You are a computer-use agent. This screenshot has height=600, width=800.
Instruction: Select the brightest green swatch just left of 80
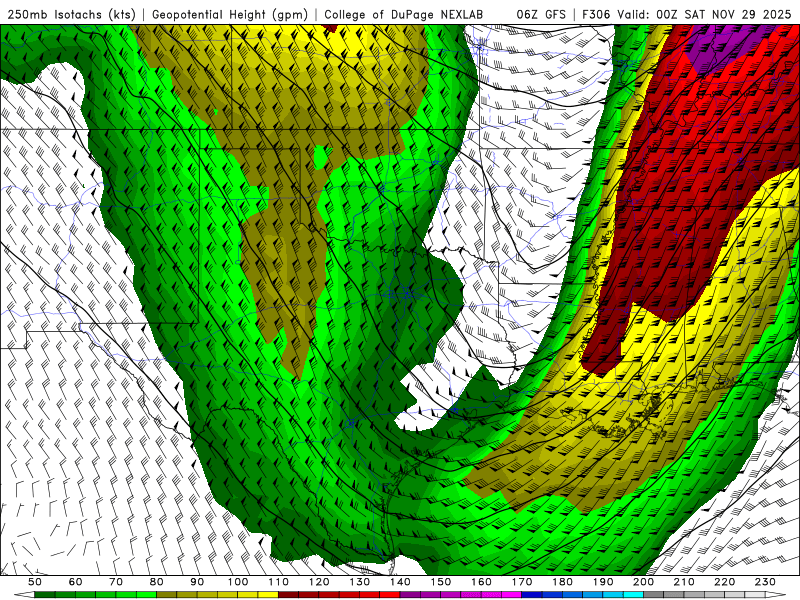coord(146,595)
